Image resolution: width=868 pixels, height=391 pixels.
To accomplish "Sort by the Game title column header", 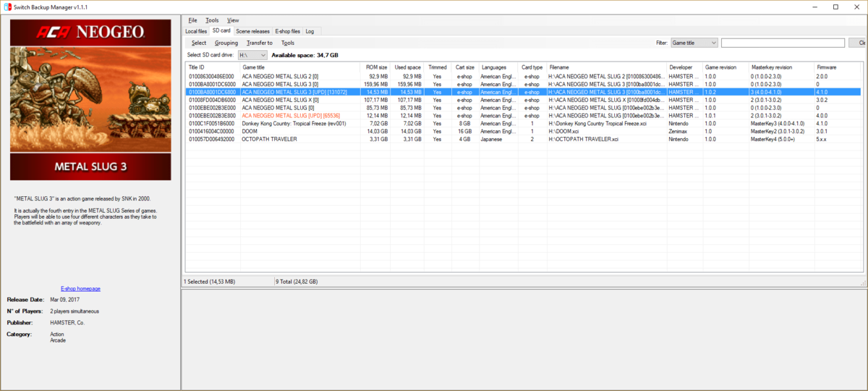I will point(299,67).
